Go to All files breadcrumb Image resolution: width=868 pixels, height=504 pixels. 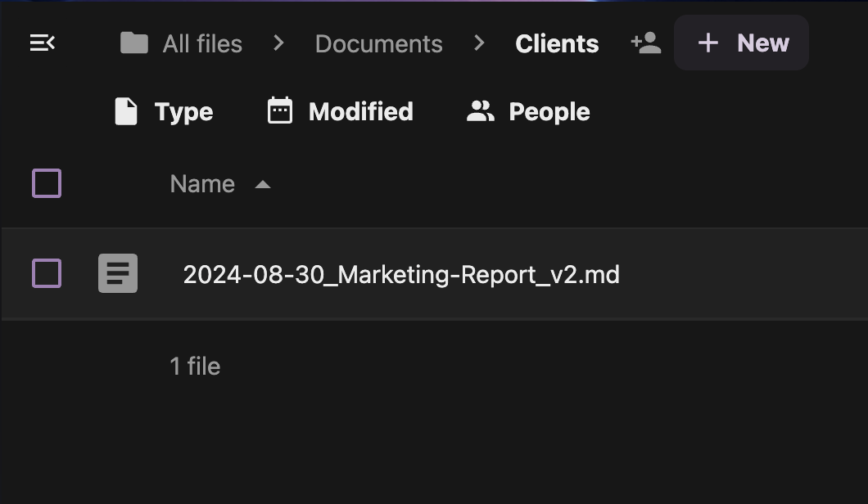[202, 43]
